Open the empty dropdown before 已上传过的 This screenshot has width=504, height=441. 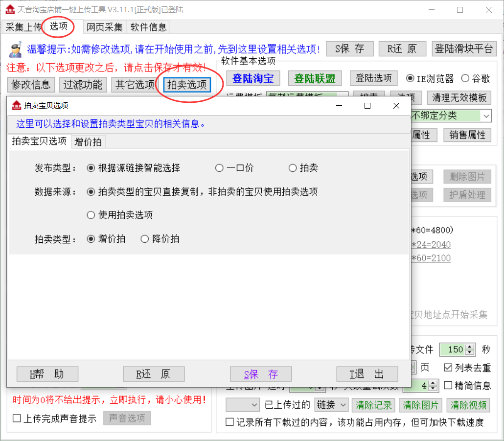click(x=254, y=405)
